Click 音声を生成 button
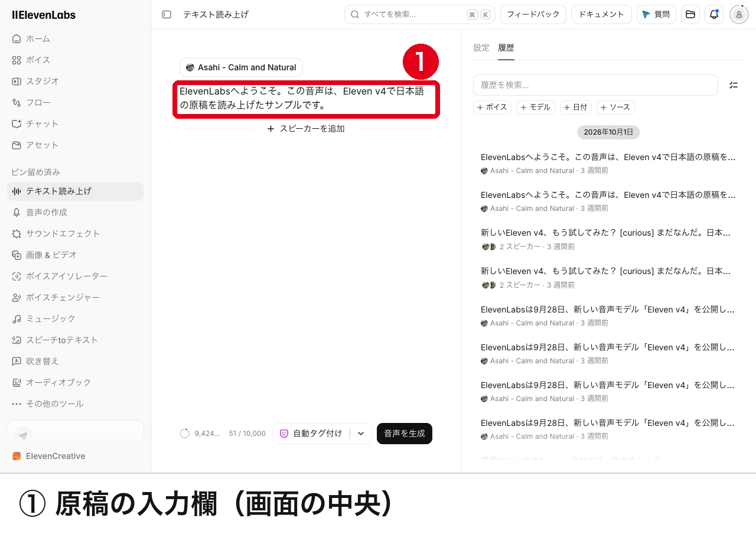 click(x=405, y=434)
